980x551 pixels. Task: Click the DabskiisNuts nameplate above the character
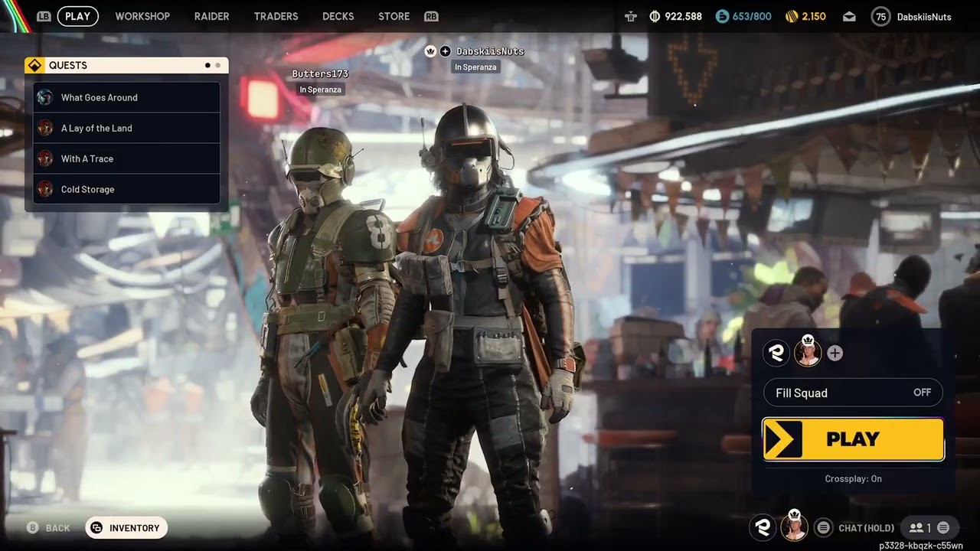point(490,51)
